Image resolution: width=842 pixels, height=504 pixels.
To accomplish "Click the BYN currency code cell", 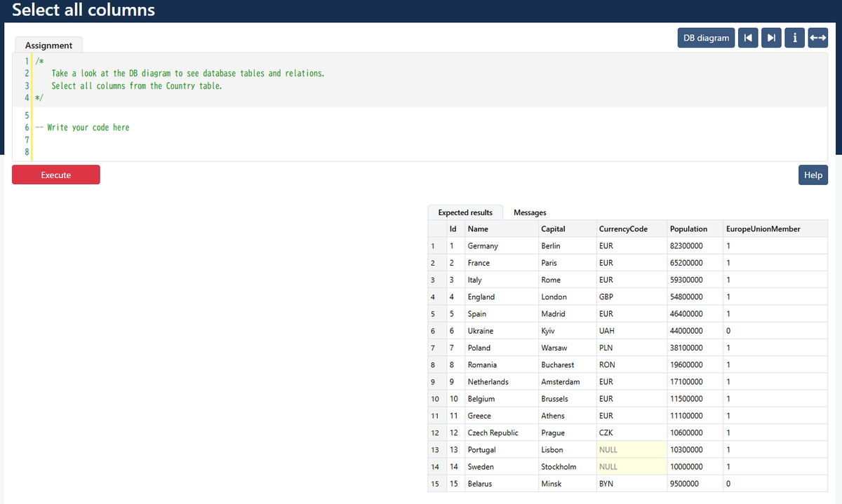I will click(631, 484).
